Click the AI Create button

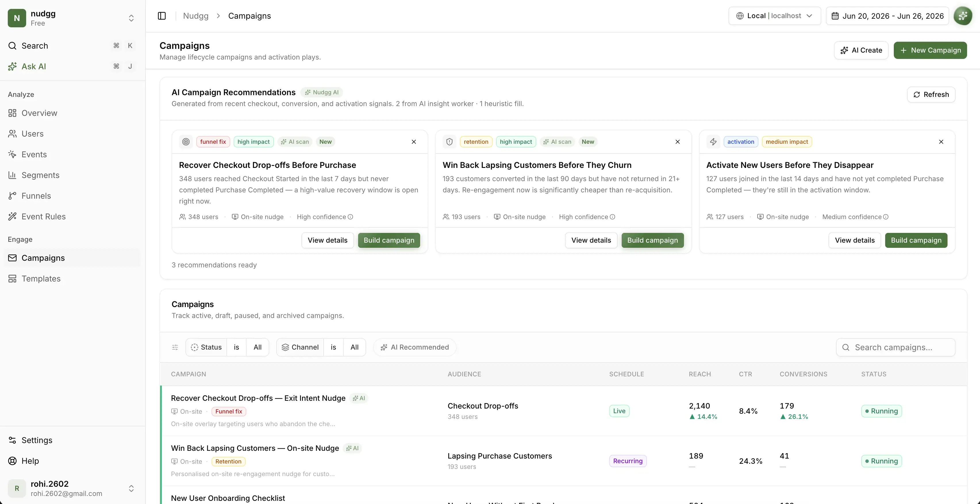pos(861,50)
